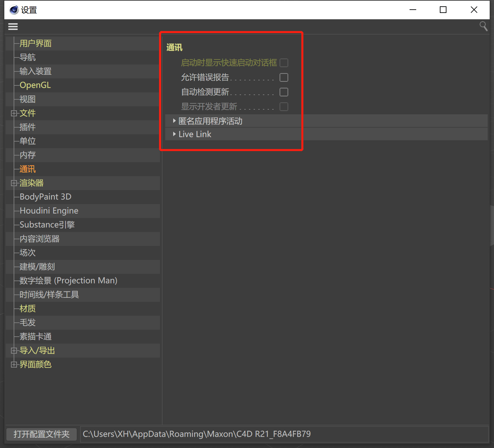Select 界面颜色 category label

(x=36, y=365)
